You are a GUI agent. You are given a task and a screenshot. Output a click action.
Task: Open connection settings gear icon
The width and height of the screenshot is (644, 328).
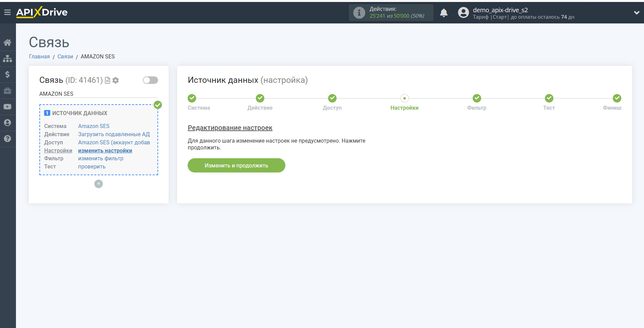115,80
